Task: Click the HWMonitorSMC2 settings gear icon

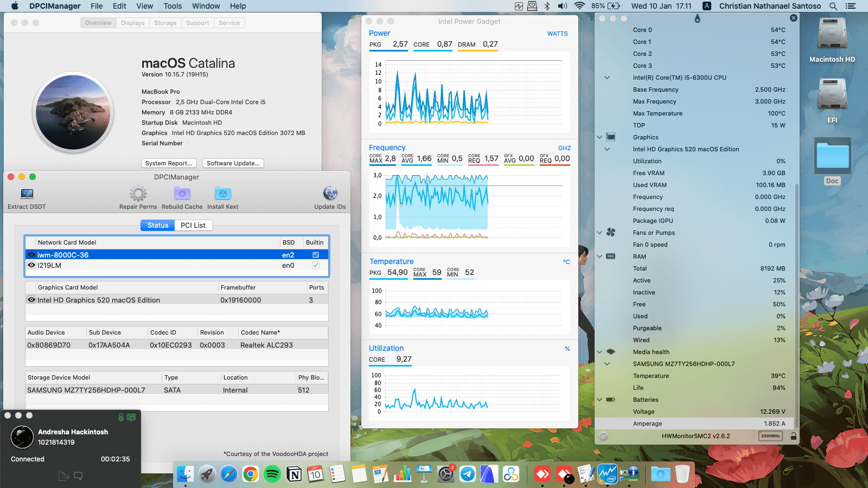Action: (602, 435)
